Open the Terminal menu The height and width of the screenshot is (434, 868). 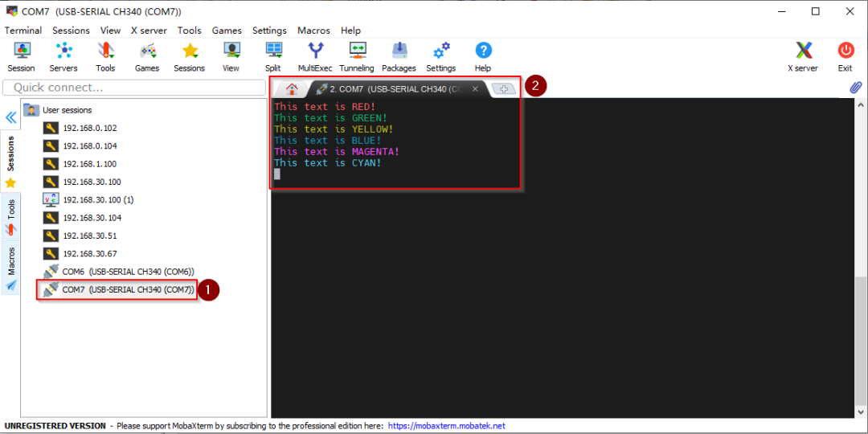pyautogui.click(x=23, y=31)
